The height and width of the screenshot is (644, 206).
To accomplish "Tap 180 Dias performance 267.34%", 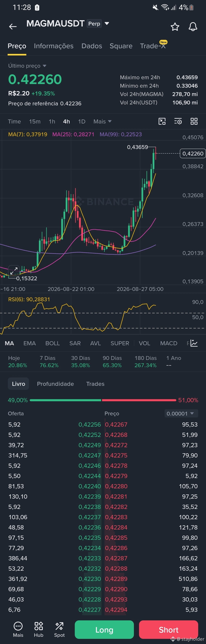I will tap(145, 362).
